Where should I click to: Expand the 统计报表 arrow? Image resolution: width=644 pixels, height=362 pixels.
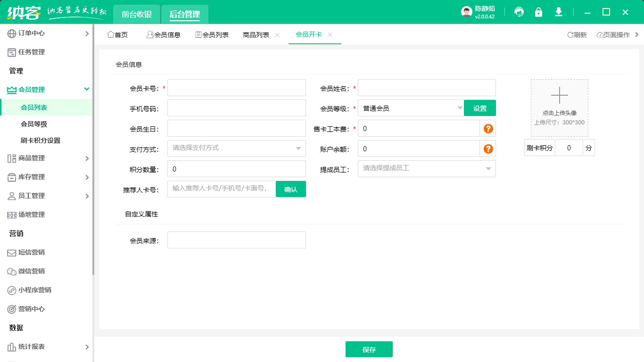pos(87,347)
